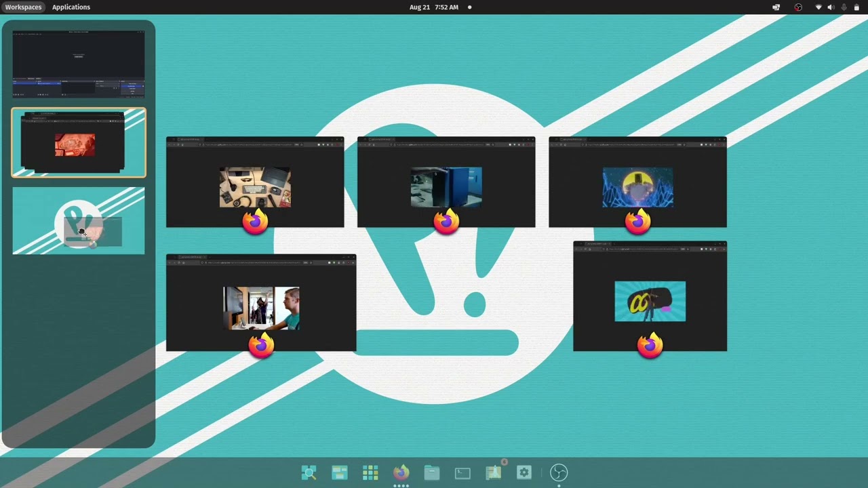Viewport: 868px width, 488px height.
Task: Launch a terminal from the dock
Action: 462,472
